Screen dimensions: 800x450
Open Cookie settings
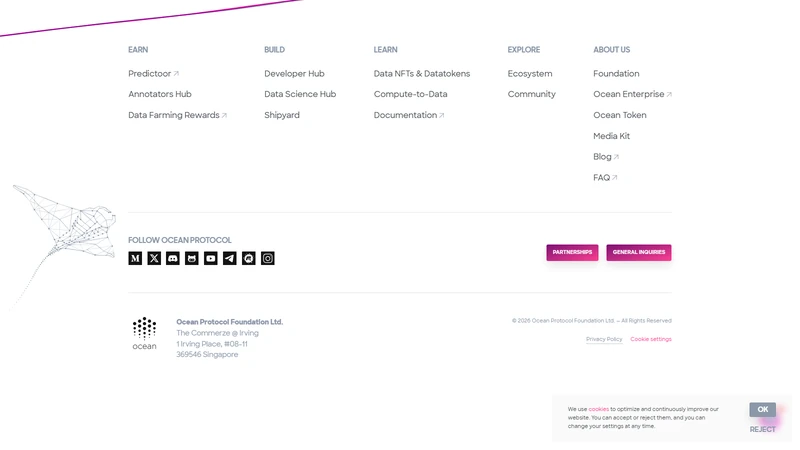(x=651, y=339)
